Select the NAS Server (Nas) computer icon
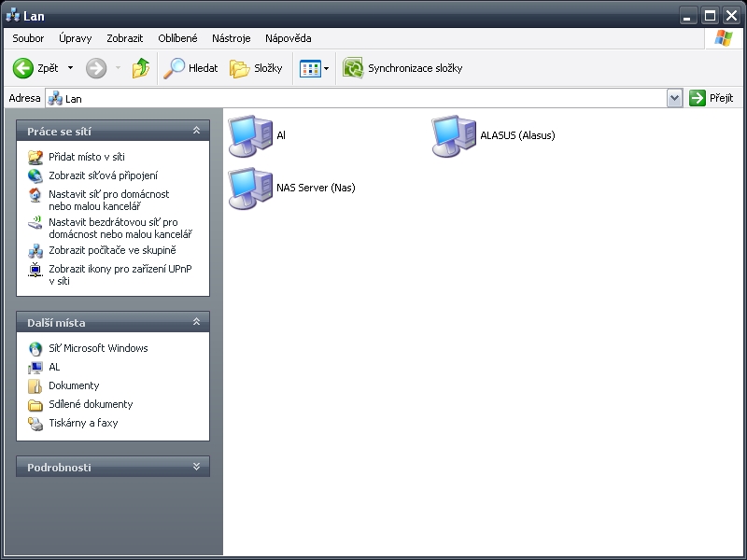 [x=250, y=189]
